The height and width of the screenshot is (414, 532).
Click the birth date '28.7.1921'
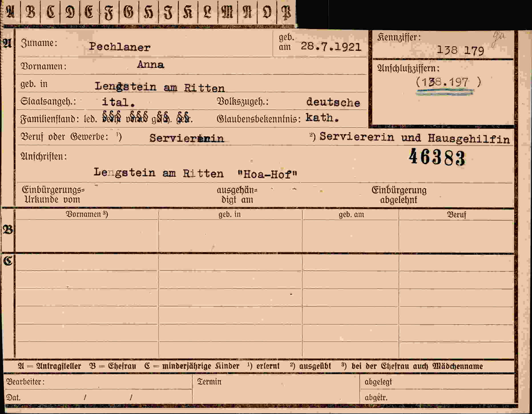tap(331, 46)
